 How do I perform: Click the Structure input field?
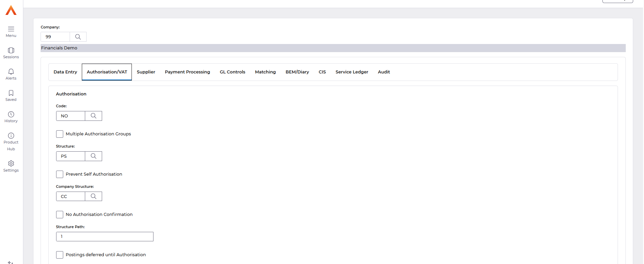[x=71, y=156]
